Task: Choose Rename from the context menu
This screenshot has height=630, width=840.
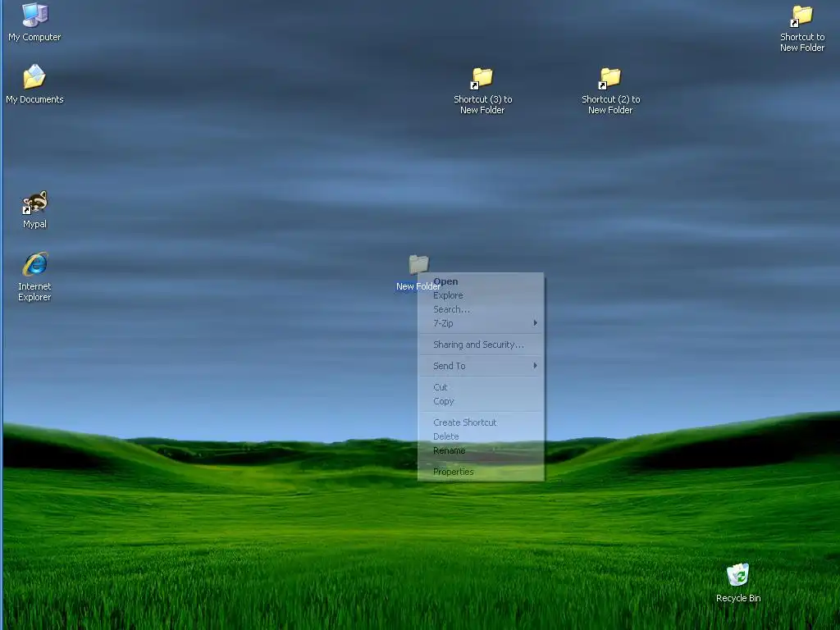Action: point(481,450)
